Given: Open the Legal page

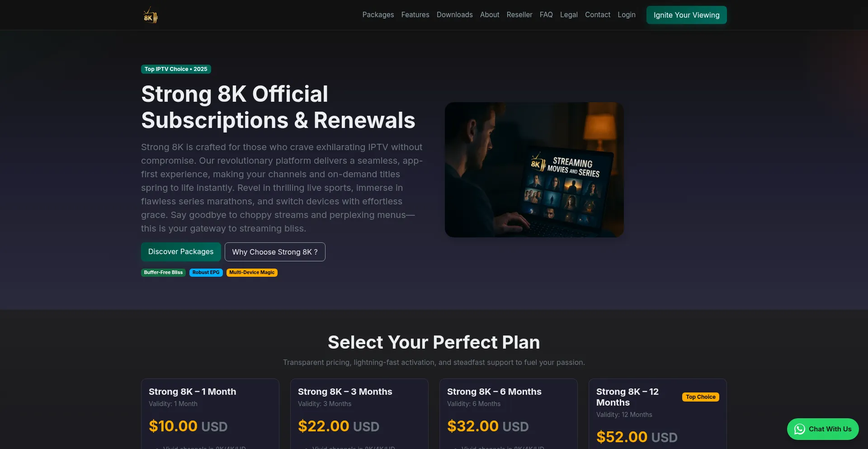Looking at the screenshot, I should (569, 15).
